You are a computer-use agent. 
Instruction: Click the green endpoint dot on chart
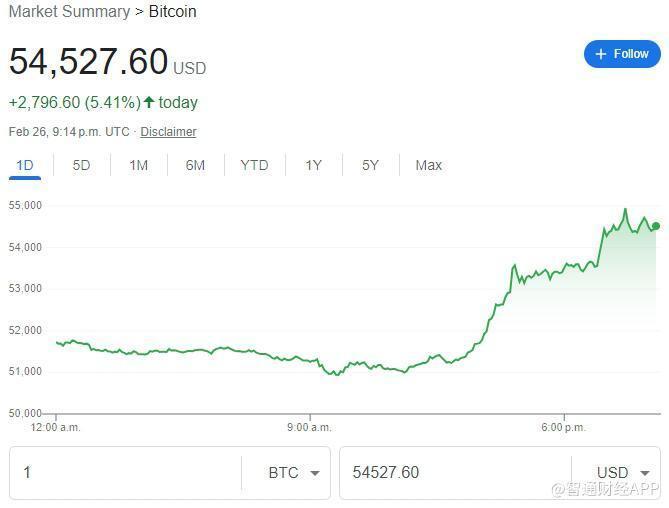coord(655,226)
